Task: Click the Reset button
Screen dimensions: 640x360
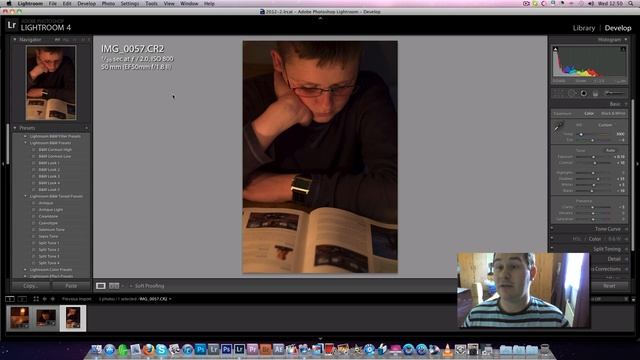Action: [x=609, y=286]
